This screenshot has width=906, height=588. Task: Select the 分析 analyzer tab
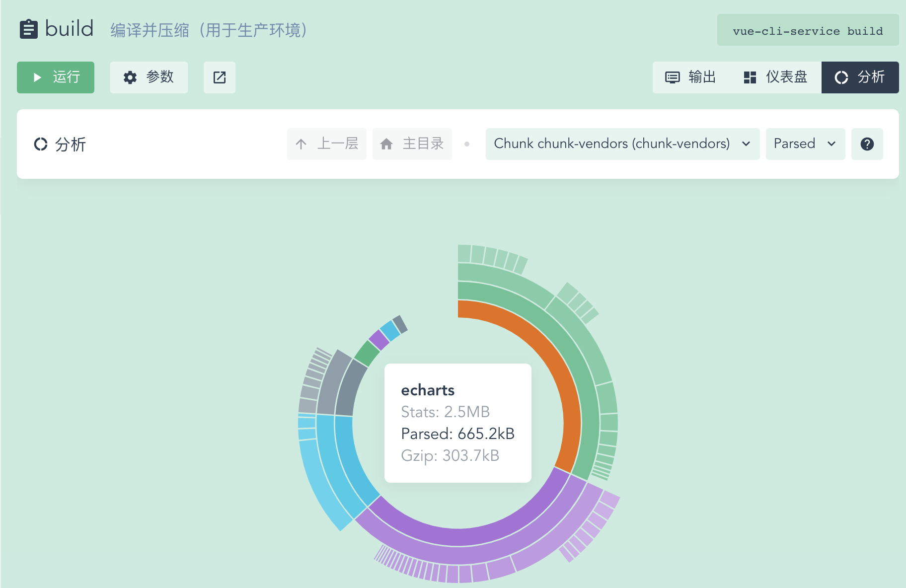860,77
